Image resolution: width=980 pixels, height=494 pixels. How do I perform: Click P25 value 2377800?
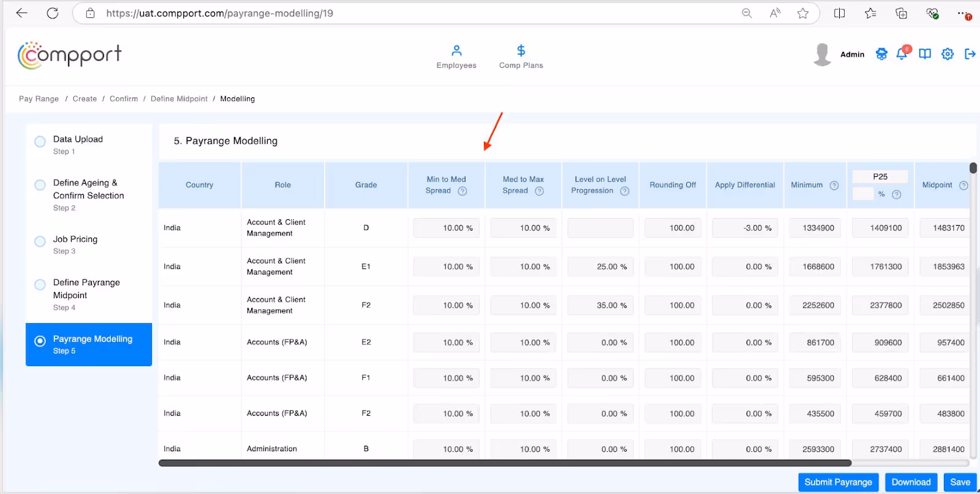click(x=880, y=305)
